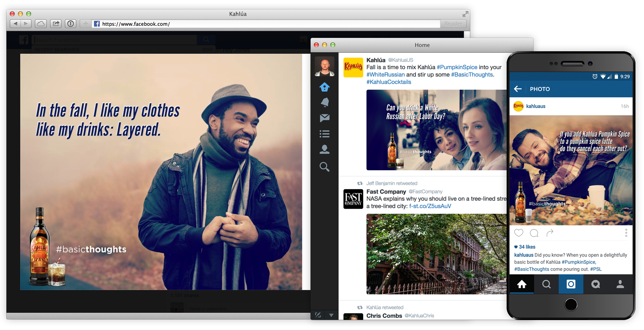
Task: Open the Share button in Safari toolbar
Action: click(56, 24)
